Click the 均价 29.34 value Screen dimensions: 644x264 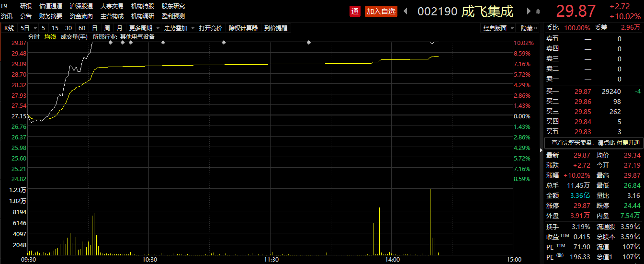click(632, 155)
